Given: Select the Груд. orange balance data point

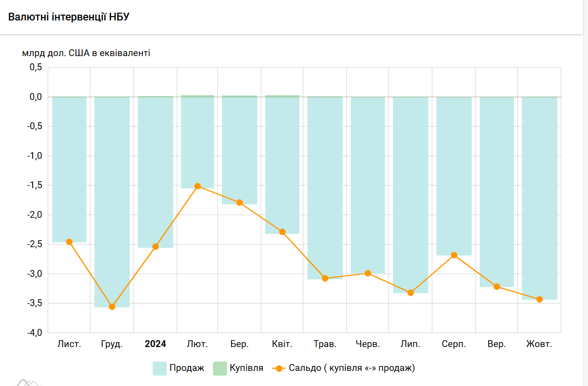Looking at the screenshot, I should pyautogui.click(x=112, y=307).
